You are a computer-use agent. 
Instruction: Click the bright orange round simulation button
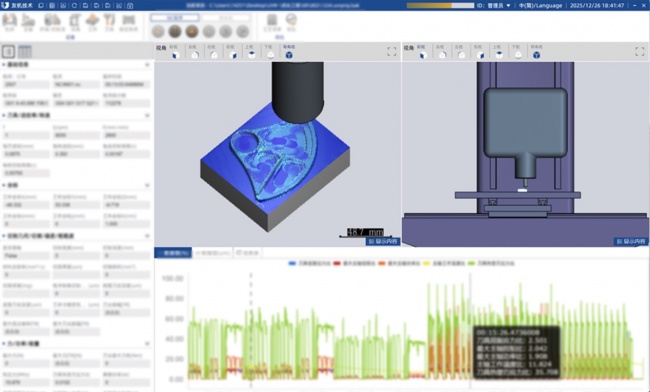(x=192, y=31)
